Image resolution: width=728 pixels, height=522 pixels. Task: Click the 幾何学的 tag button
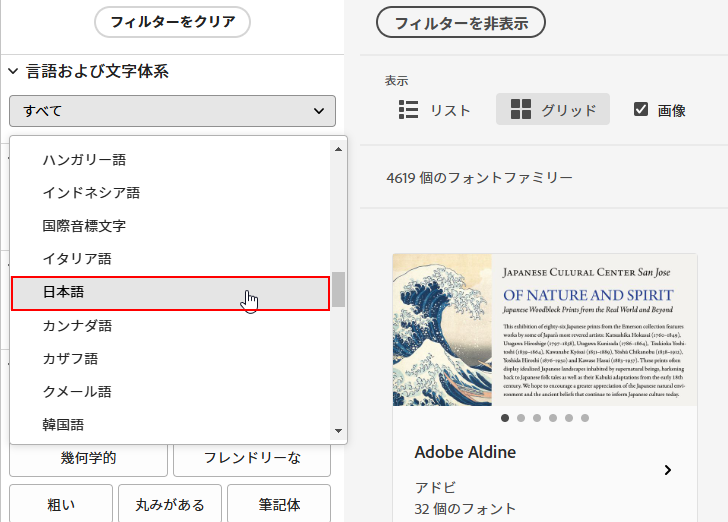tap(88, 459)
